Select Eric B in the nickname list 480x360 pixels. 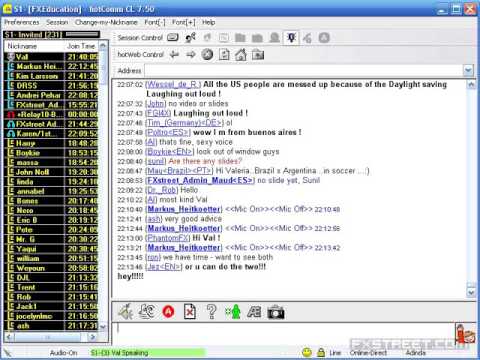pos(52,220)
